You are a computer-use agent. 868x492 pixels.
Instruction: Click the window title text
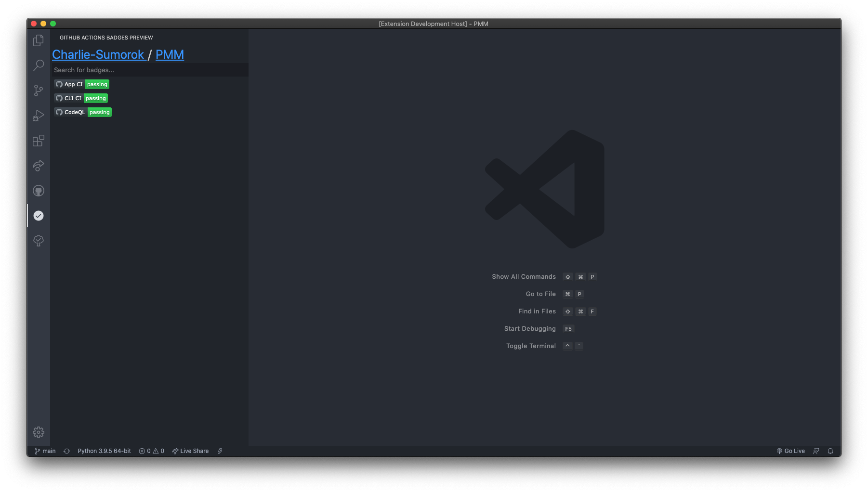point(434,24)
